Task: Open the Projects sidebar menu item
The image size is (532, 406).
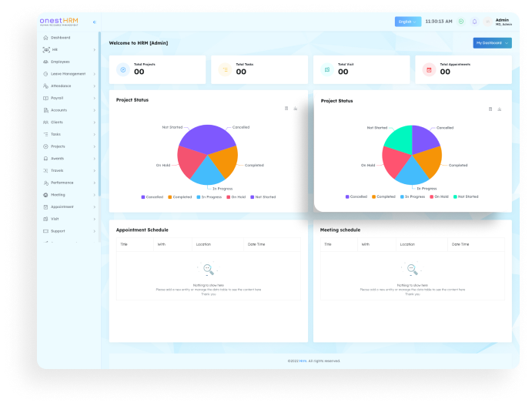Action: pos(58,146)
